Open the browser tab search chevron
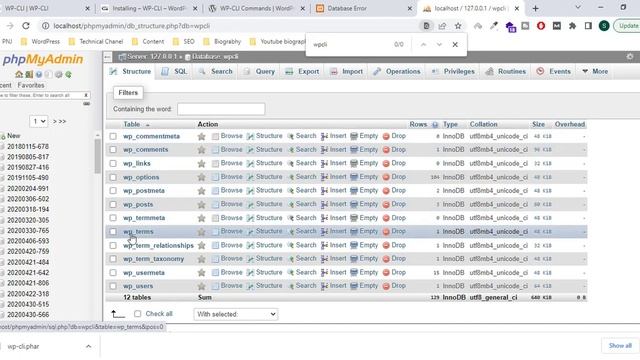640x360 pixels. coord(578,8)
